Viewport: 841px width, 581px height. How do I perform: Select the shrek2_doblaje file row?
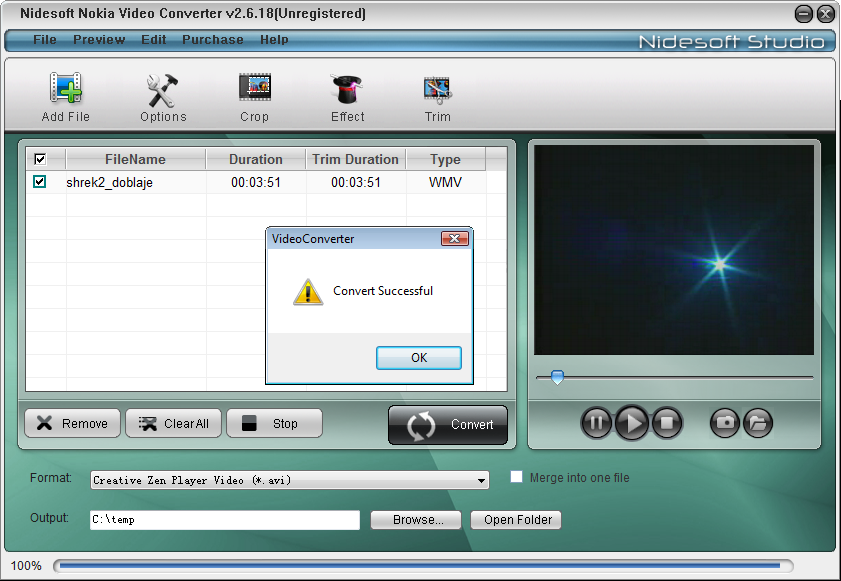(266, 182)
